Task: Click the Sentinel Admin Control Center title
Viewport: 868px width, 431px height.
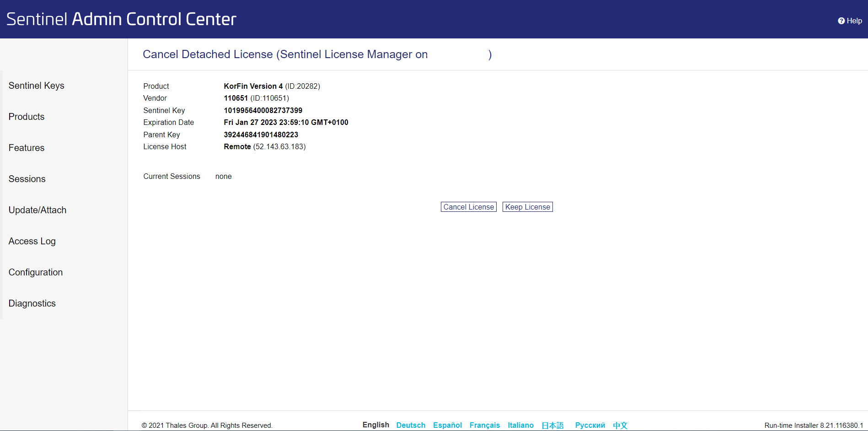Action: point(121,19)
